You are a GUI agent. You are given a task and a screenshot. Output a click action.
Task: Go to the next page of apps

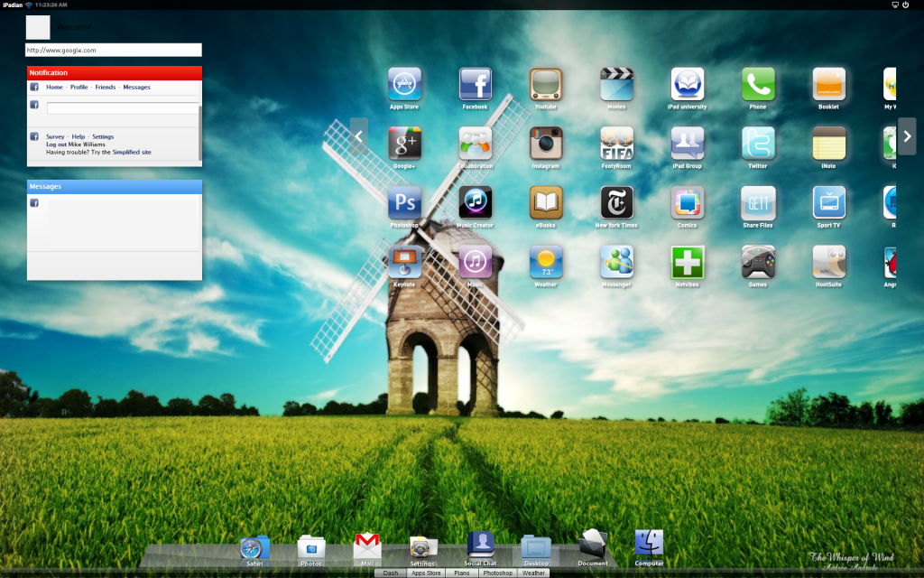[x=907, y=136]
